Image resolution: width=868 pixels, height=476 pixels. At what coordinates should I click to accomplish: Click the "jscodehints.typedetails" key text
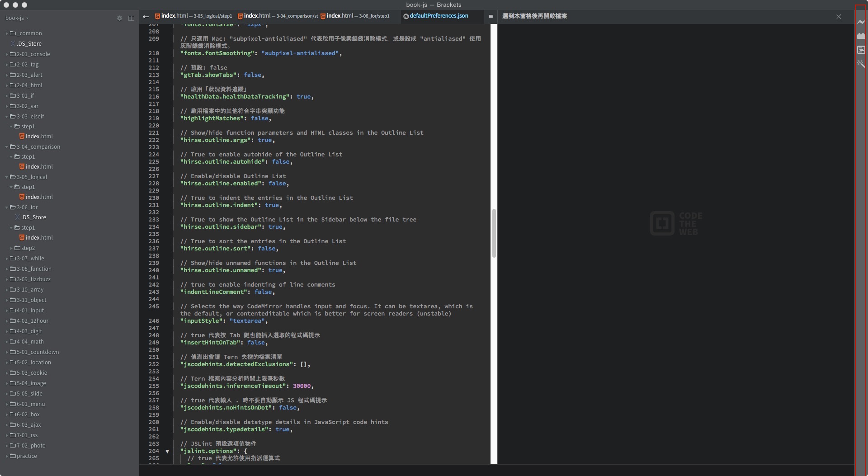(224, 429)
